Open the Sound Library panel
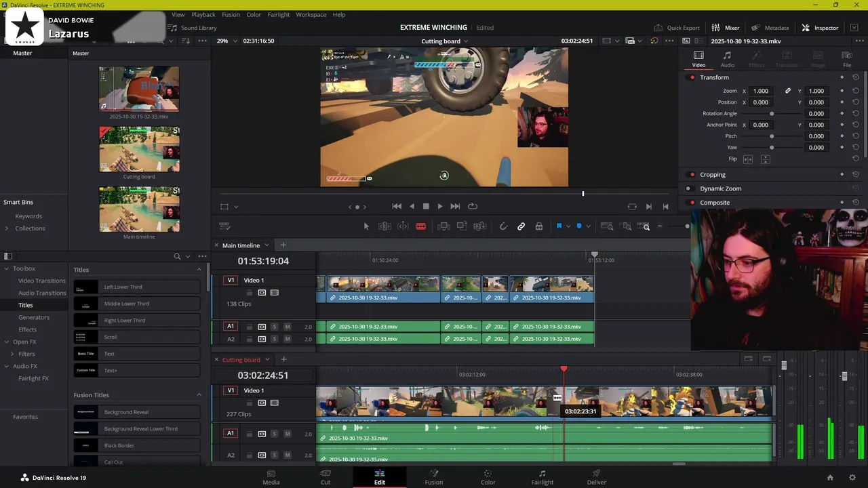 click(x=193, y=28)
